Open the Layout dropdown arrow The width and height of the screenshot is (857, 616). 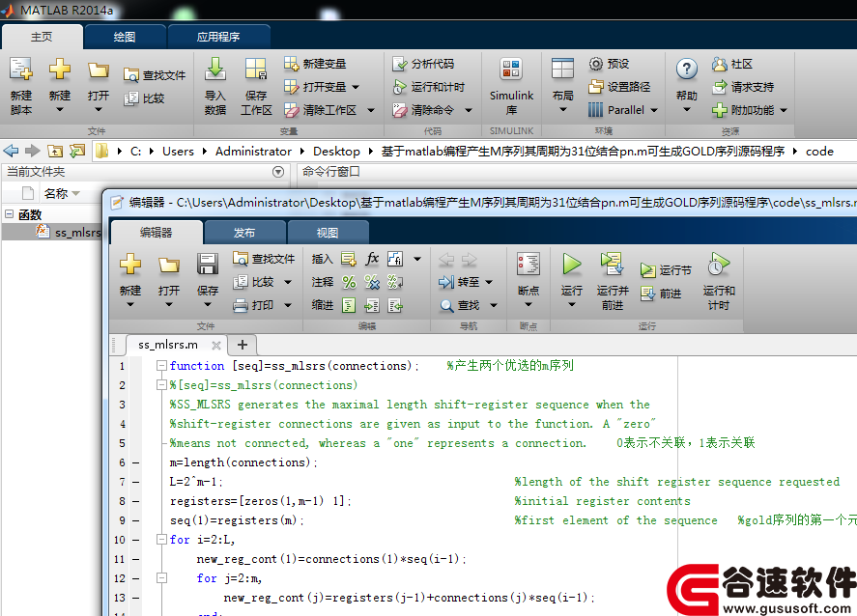[562, 110]
